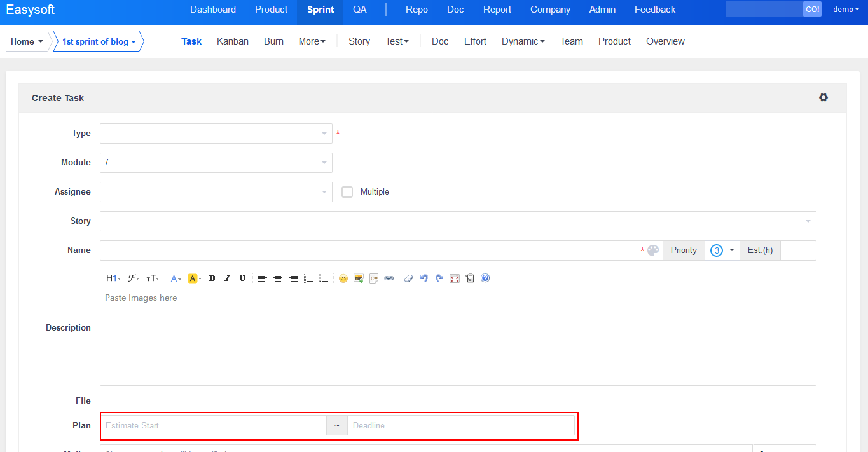Open the editor help icon
The image size is (868, 452).
click(485, 278)
